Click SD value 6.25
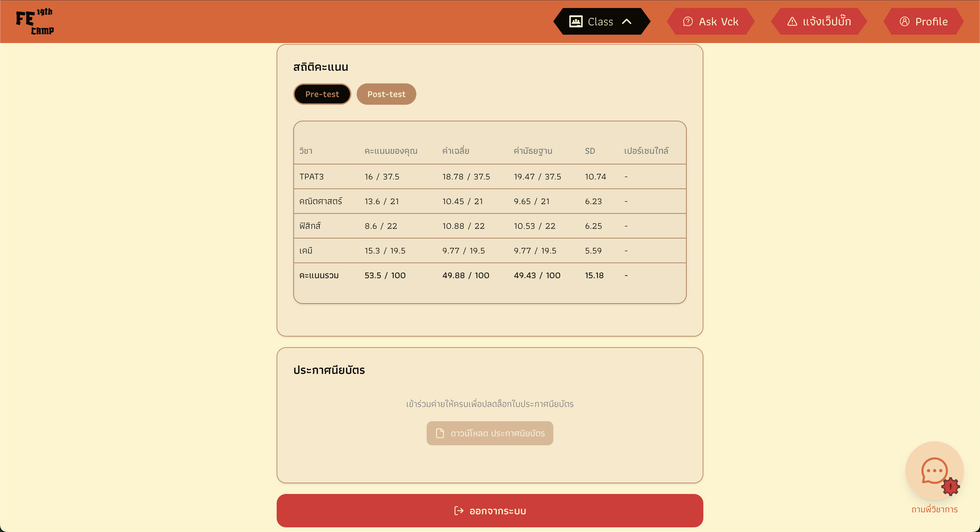This screenshot has width=980, height=532. 593,226
